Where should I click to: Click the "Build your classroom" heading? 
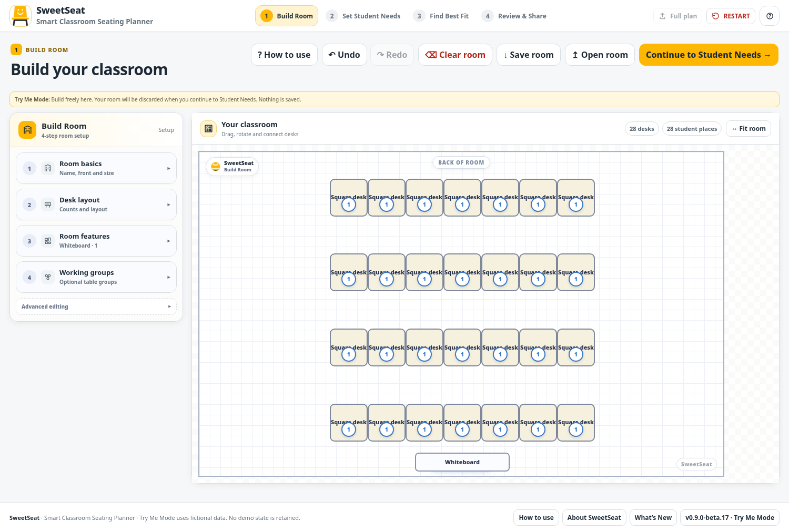[89, 69]
